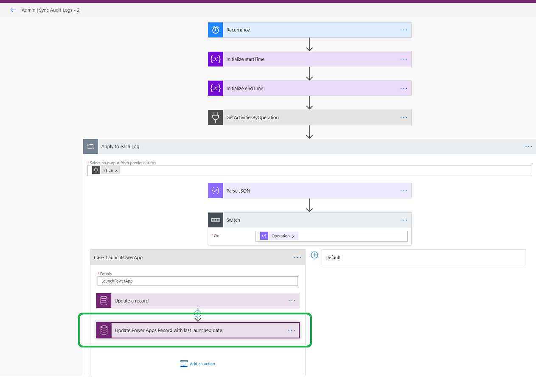Image resolution: width=536 pixels, height=392 pixels.
Task: Select the Initialize endTime variable icon
Action: click(x=215, y=88)
